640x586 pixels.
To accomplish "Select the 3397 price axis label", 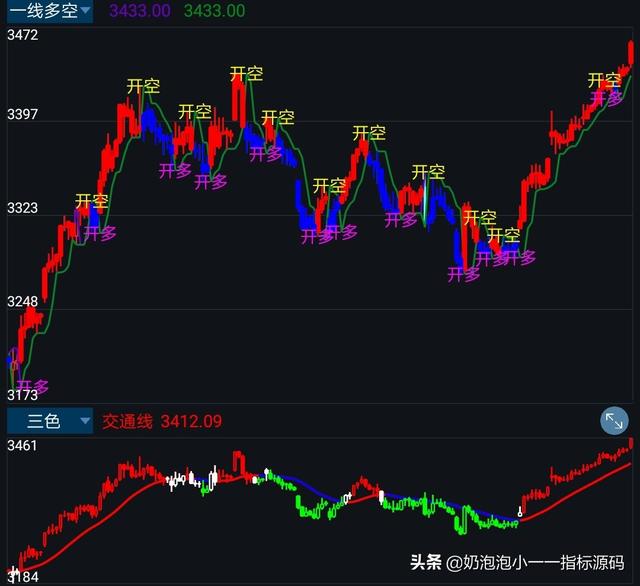I will [22, 114].
